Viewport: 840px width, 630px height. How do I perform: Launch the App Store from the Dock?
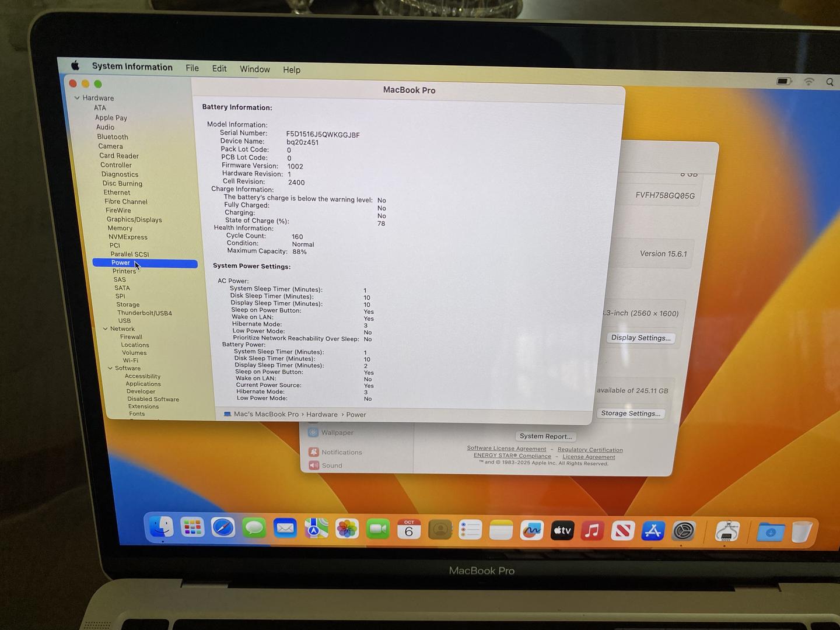[x=653, y=531]
